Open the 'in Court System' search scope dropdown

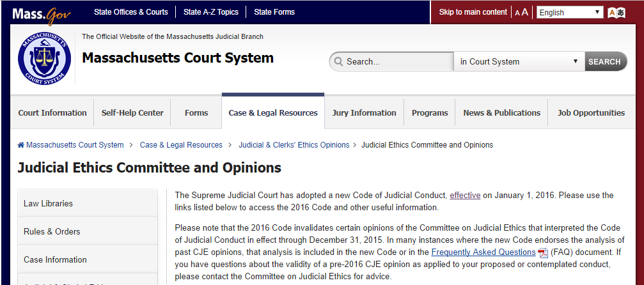(x=519, y=61)
